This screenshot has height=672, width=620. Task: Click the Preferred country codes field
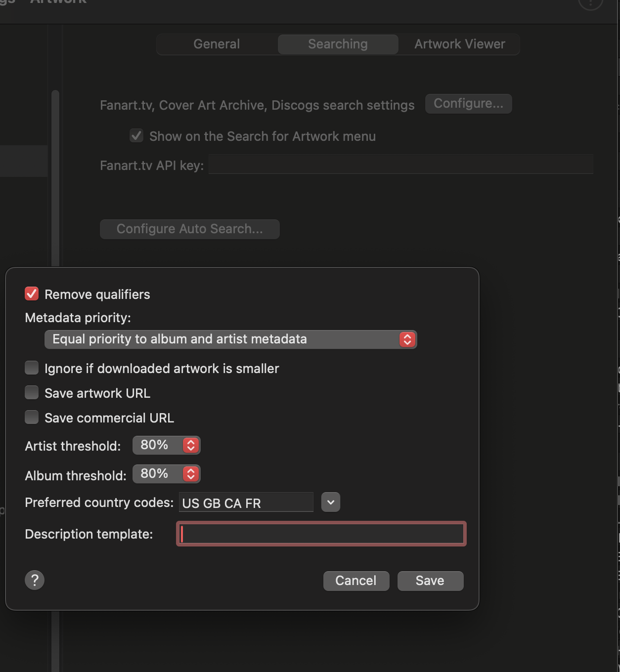click(246, 503)
